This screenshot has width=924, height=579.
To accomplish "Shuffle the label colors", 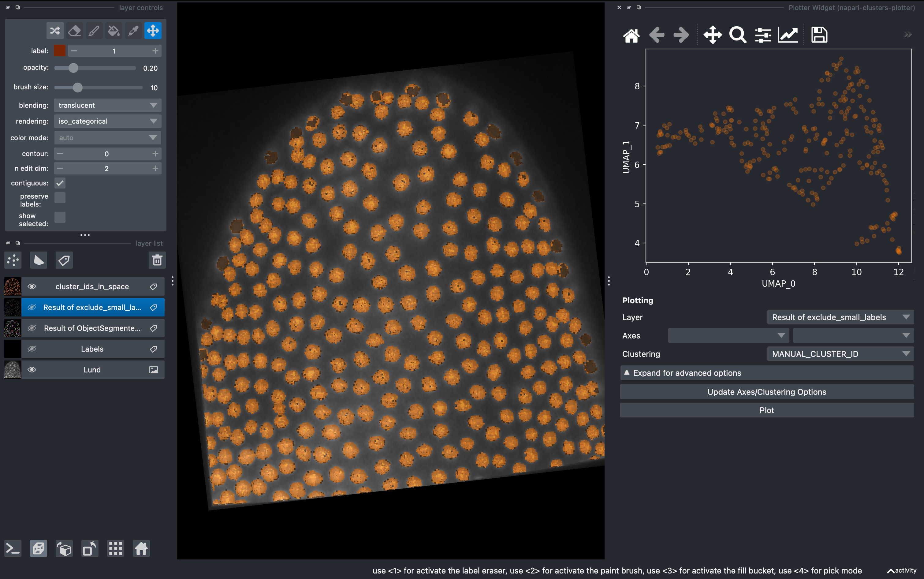I will click(x=55, y=30).
